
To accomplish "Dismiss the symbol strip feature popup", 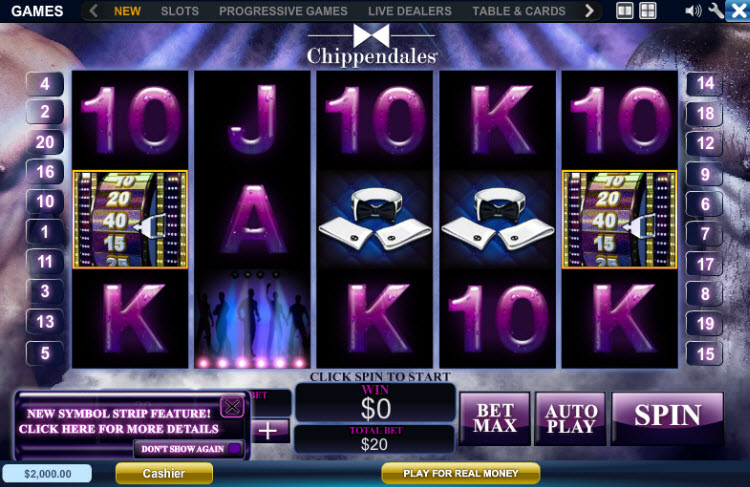I will coord(232,407).
